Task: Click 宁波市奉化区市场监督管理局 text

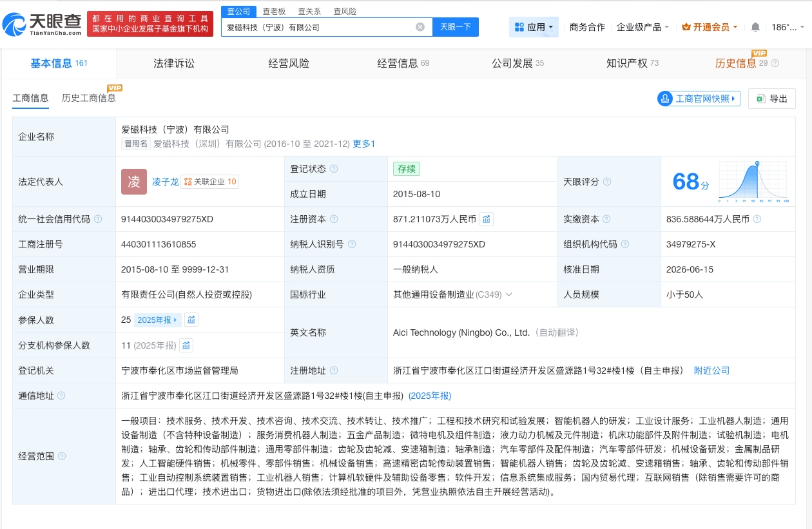Action: 180,370
